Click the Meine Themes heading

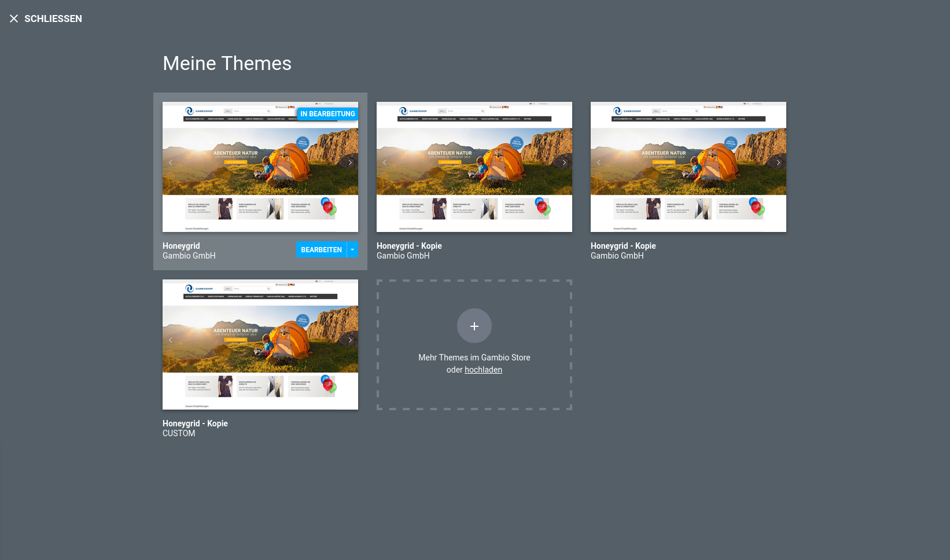(x=227, y=64)
